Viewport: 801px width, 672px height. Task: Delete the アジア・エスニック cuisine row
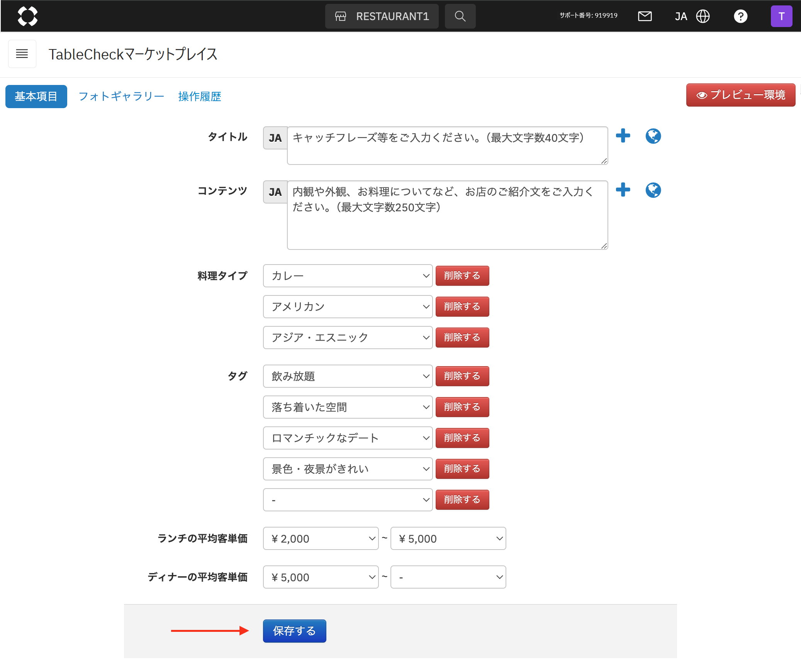(x=462, y=338)
